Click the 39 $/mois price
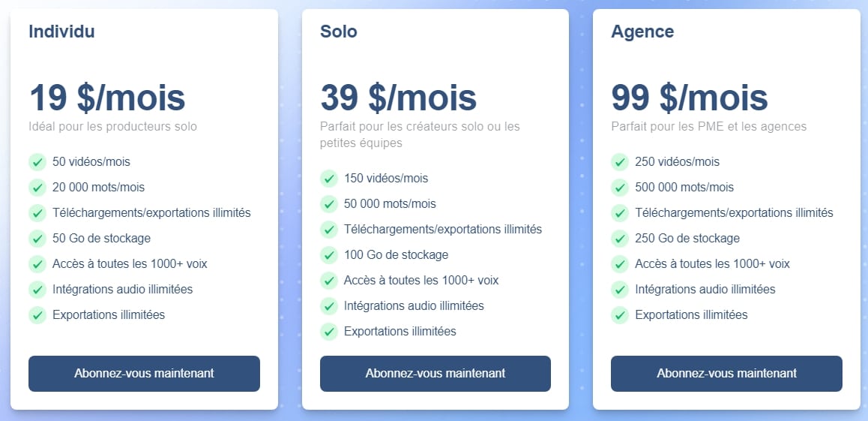 [x=398, y=98]
